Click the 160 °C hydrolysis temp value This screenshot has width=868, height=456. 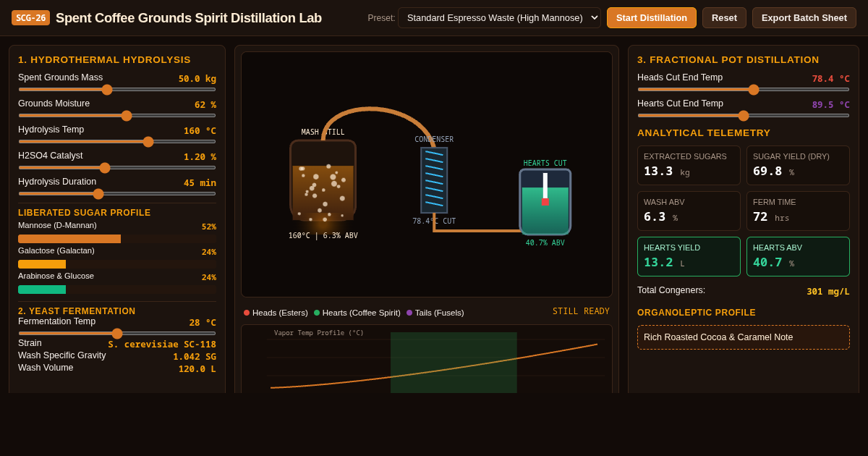pos(200,131)
